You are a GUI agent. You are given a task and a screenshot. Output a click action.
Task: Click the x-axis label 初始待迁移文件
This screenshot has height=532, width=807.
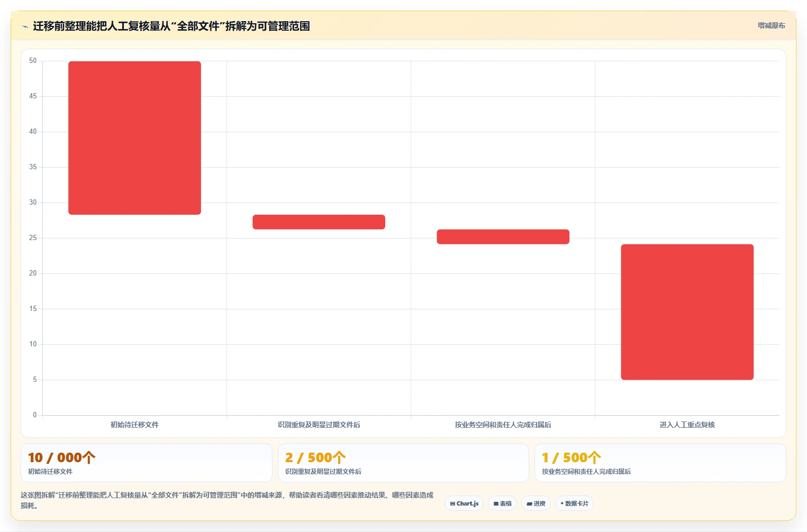point(134,425)
